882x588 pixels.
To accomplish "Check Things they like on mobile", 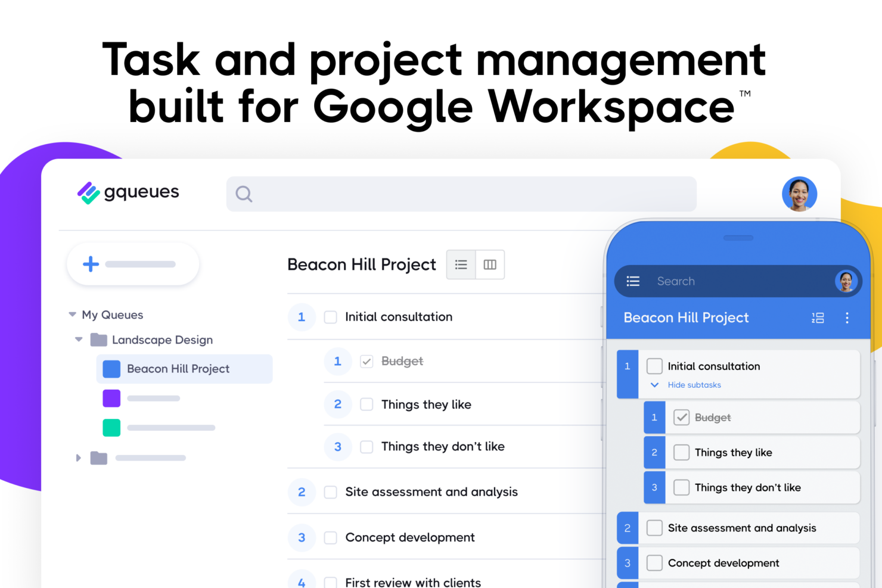I will (681, 452).
